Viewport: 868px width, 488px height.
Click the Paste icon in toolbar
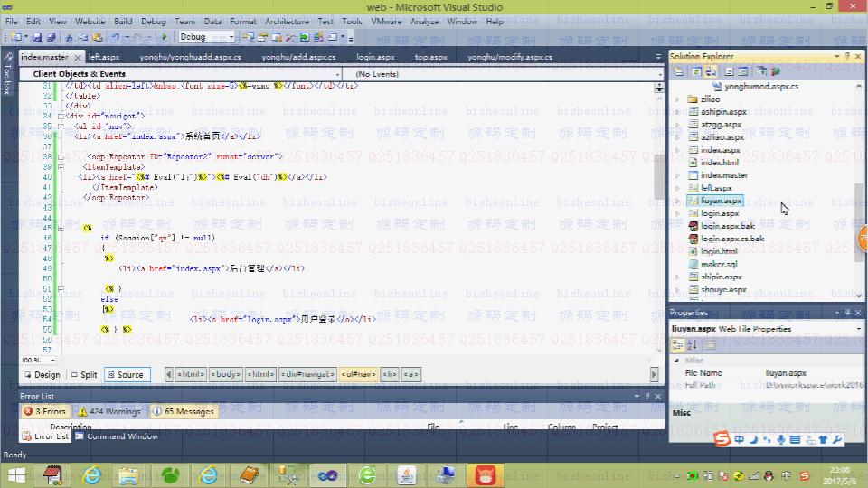point(97,37)
